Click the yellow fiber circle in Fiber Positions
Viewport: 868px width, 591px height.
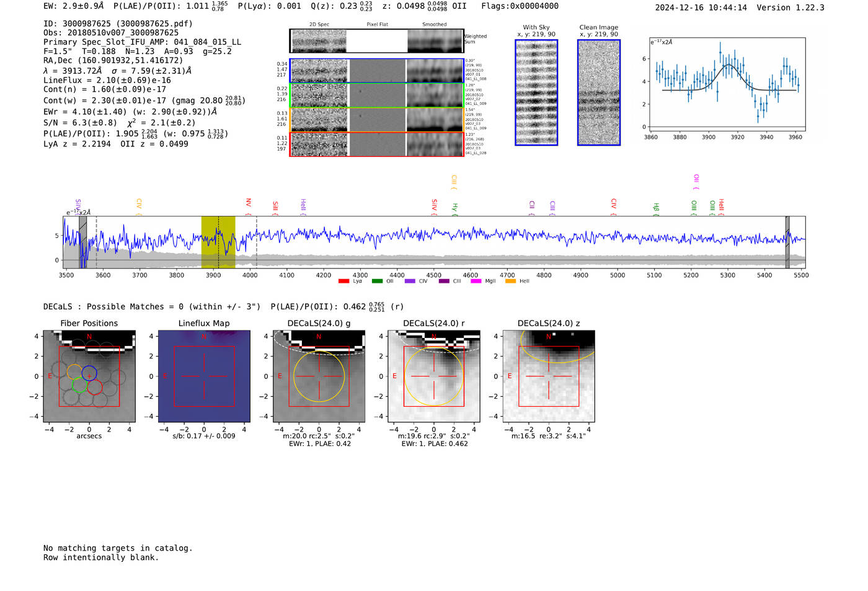tap(74, 372)
